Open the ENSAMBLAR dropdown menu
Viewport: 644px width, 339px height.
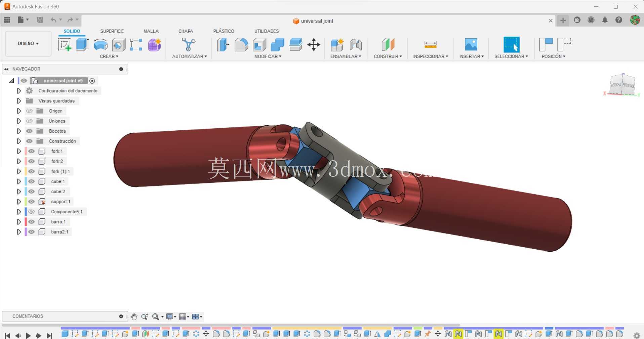click(346, 56)
